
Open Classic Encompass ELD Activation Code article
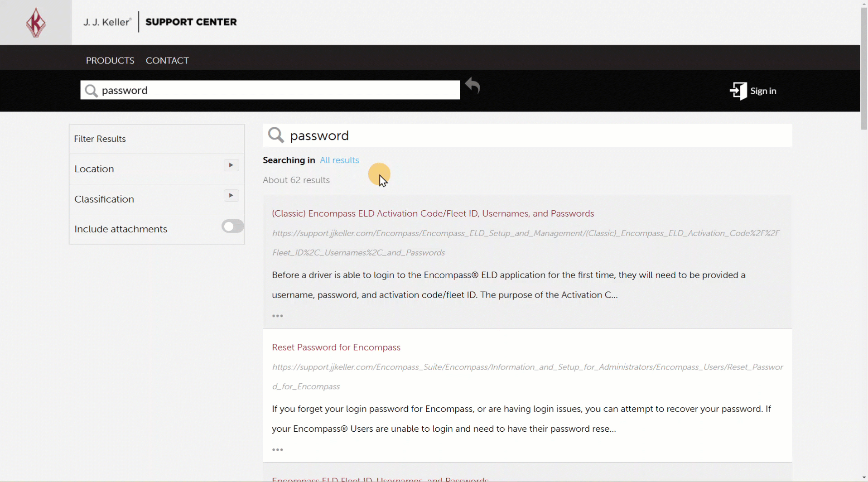433,214
